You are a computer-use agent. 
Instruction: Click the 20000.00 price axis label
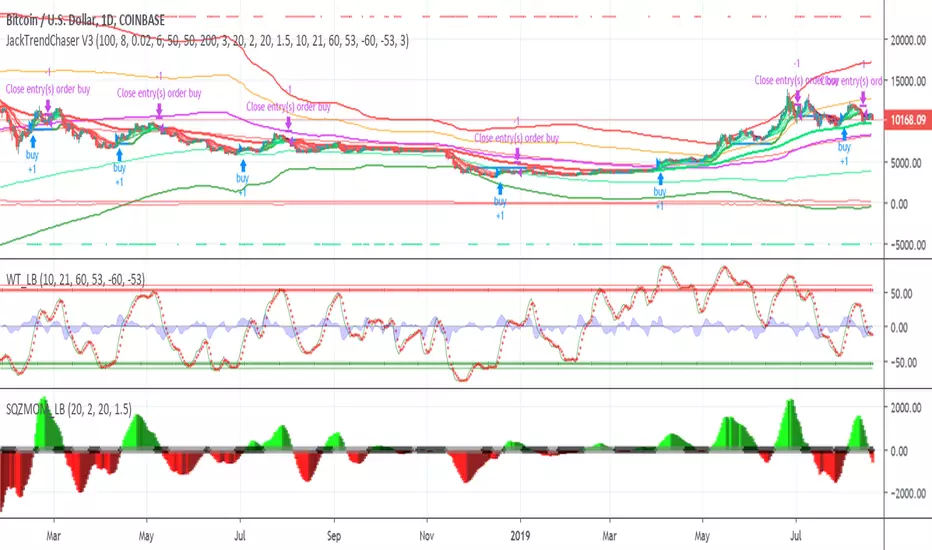[908, 40]
